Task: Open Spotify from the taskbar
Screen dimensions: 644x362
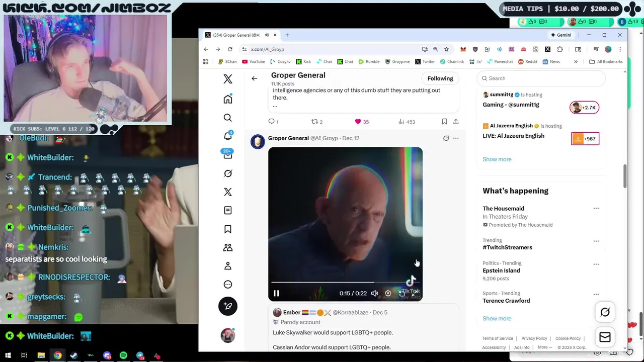Action: click(123, 355)
